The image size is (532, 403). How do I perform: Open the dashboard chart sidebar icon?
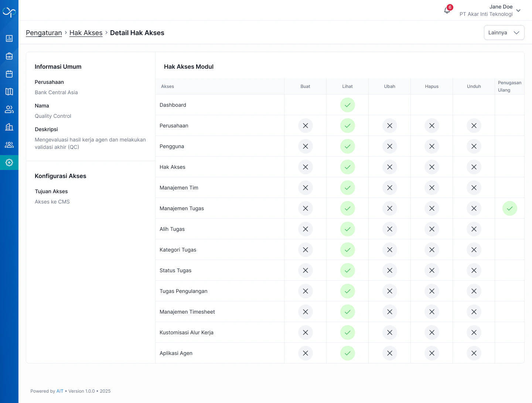pos(9,38)
